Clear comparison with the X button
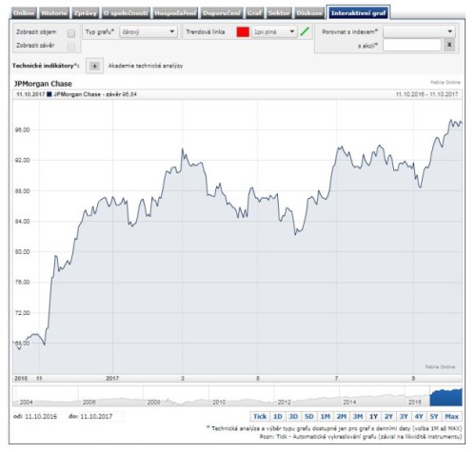This screenshot has height=452, width=476. (x=449, y=45)
